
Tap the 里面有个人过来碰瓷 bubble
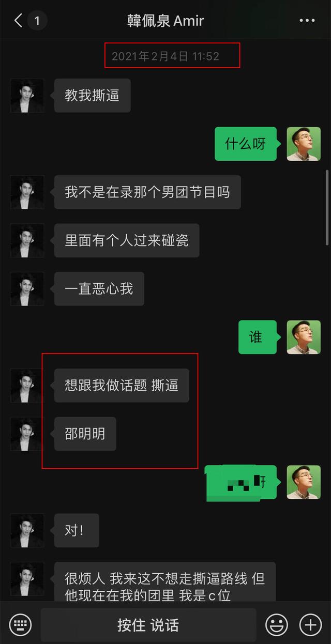[126, 240]
